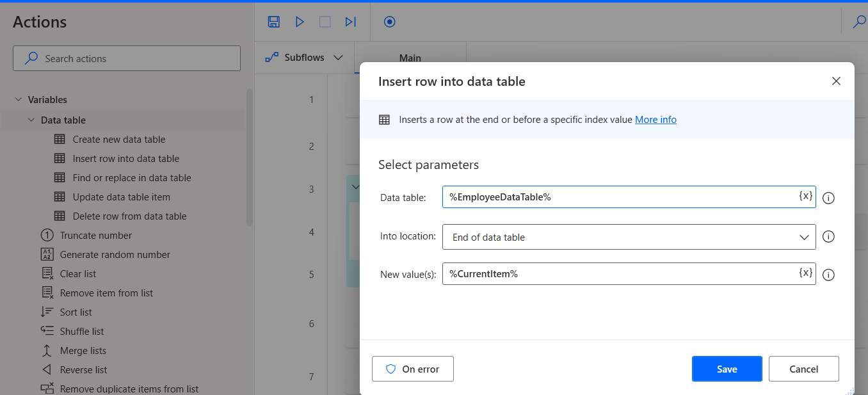Run the next action with the step icon
868x395 pixels.
pos(350,21)
